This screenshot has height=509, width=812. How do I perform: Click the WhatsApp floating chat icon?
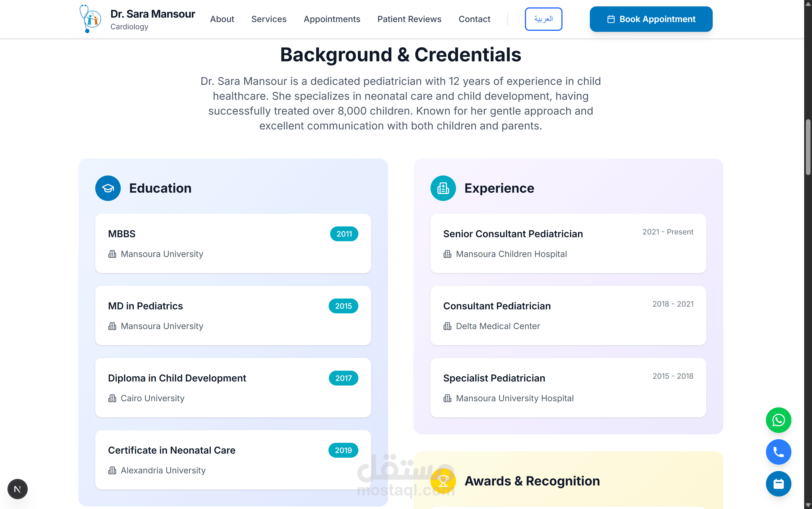coord(778,420)
